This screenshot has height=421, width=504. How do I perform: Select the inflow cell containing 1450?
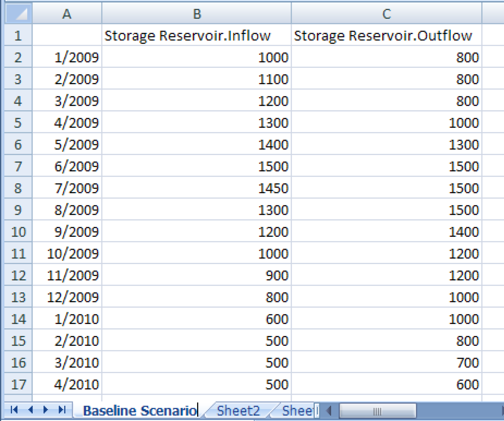[196, 188]
